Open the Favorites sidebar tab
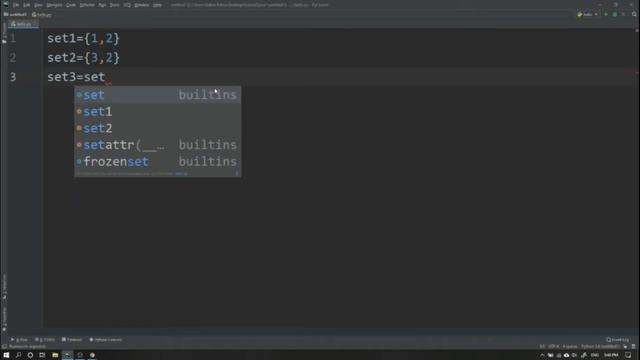 [x=4, y=319]
